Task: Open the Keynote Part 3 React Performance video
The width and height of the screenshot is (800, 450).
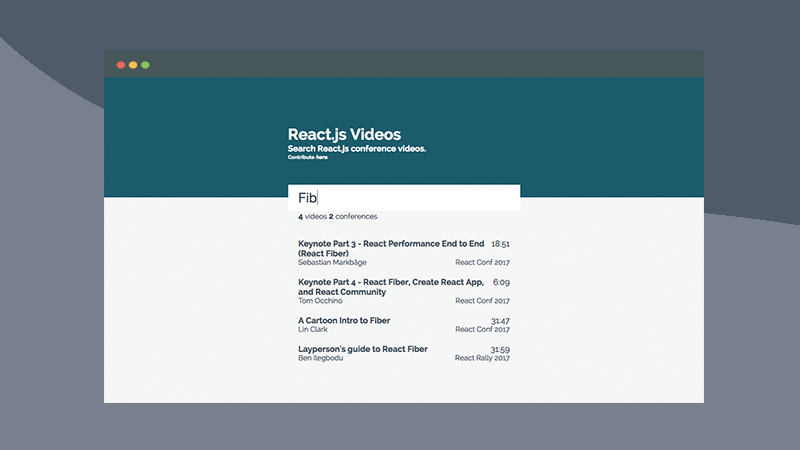Action: (391, 248)
